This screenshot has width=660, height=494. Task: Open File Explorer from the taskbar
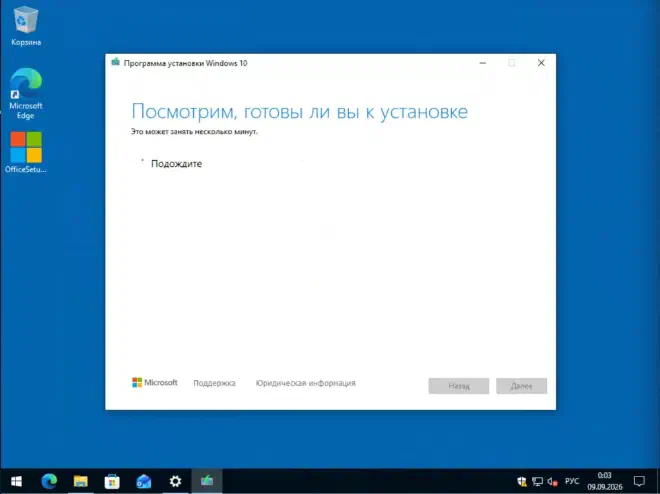click(x=80, y=481)
